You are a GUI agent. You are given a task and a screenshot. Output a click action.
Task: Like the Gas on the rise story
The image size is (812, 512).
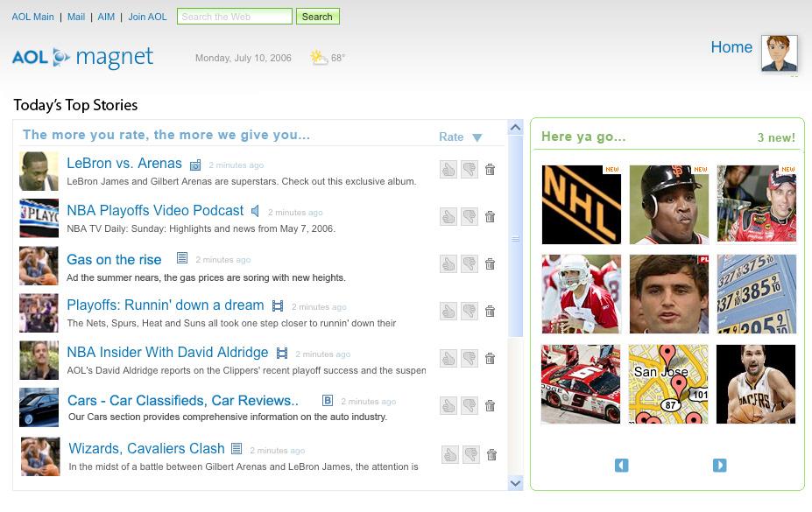point(448,263)
